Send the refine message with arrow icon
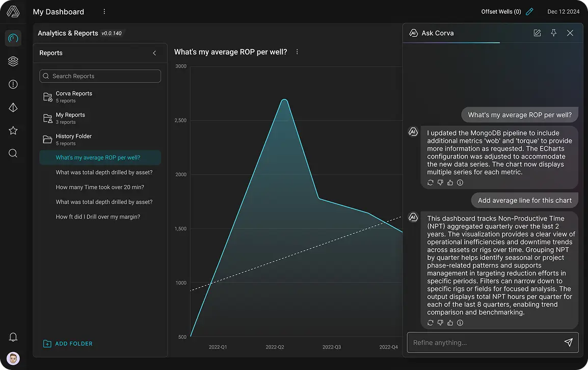 (x=569, y=342)
